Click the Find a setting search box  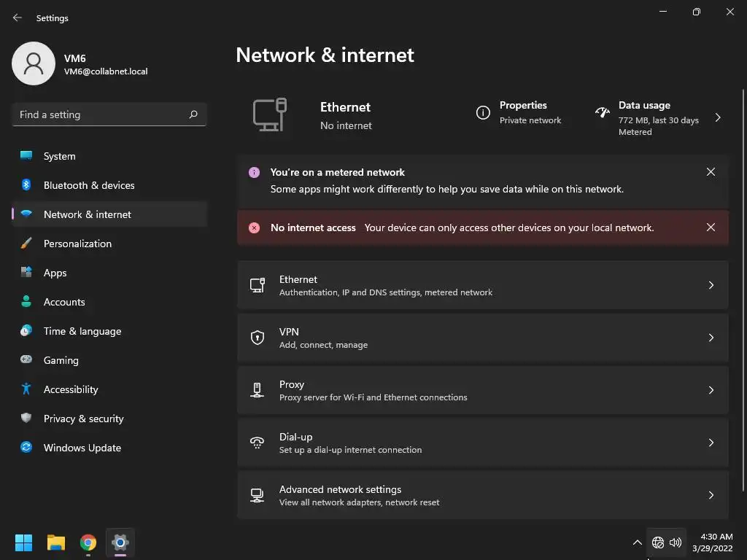pos(101,114)
